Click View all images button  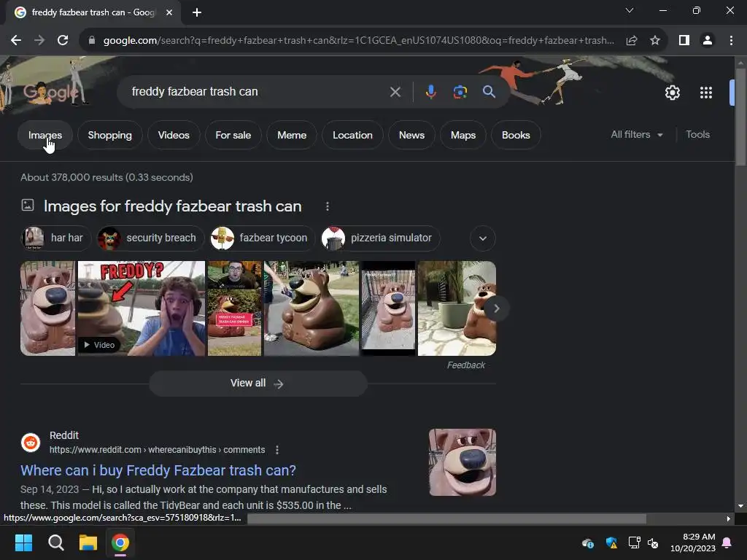pyautogui.click(x=258, y=384)
